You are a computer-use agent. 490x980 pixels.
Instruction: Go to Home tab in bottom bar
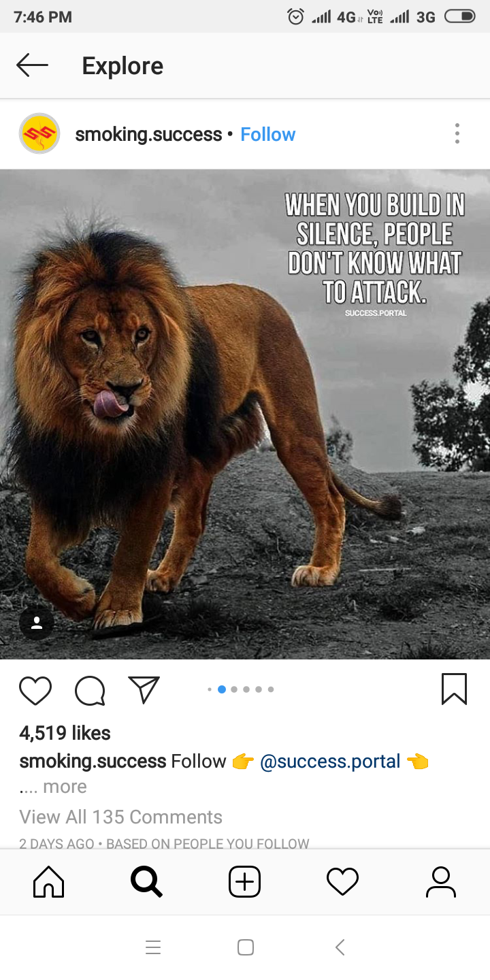(x=49, y=882)
